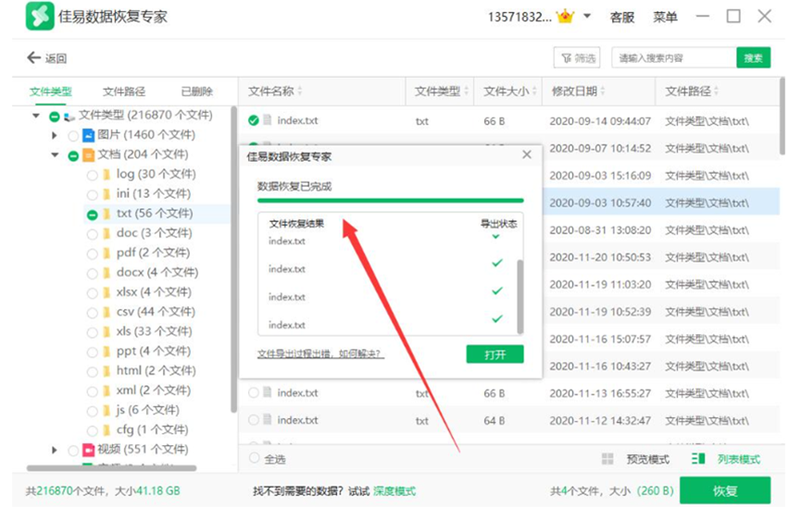Switch to the 文件路径 tab
The width and height of the screenshot is (801, 532).
point(124,92)
